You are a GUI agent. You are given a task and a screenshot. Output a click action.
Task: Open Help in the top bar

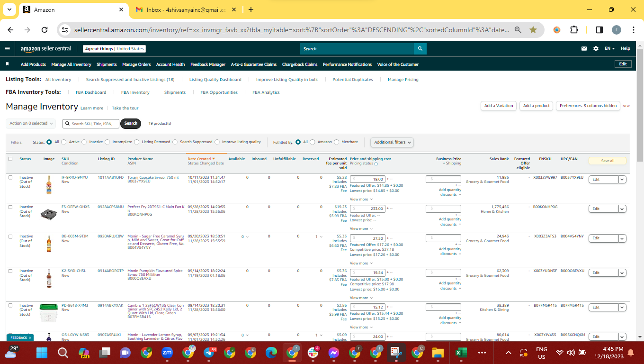coord(626,48)
